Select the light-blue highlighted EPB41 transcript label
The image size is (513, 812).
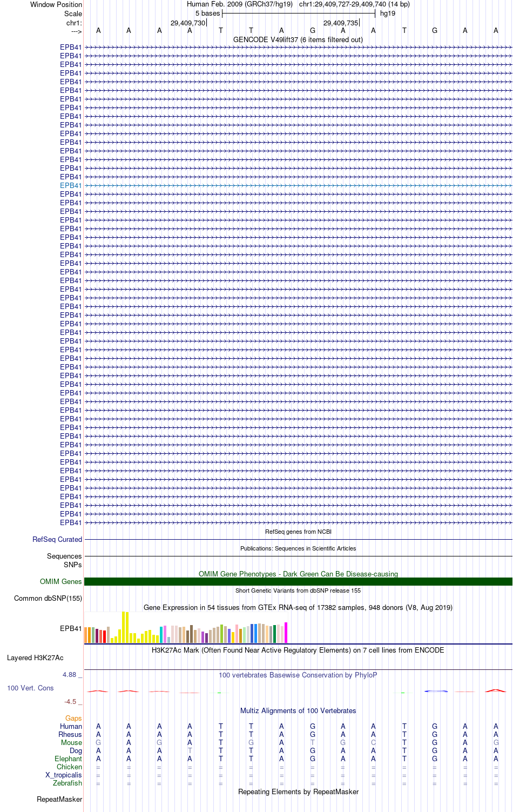click(x=71, y=185)
